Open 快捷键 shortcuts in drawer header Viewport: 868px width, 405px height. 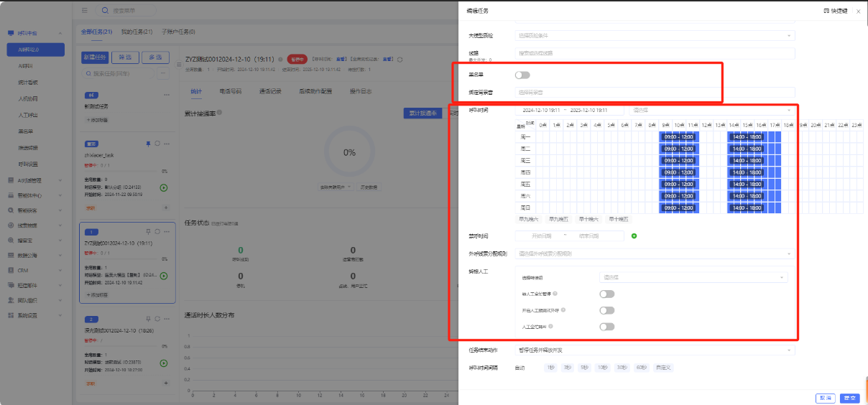(x=834, y=11)
